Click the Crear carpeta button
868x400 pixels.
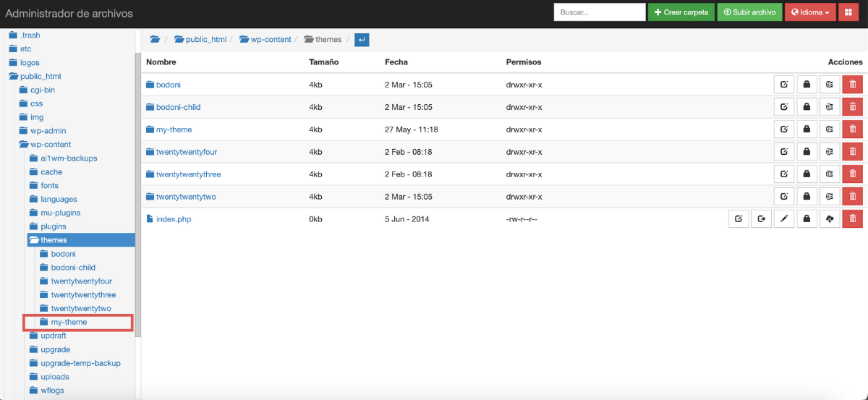coord(681,12)
